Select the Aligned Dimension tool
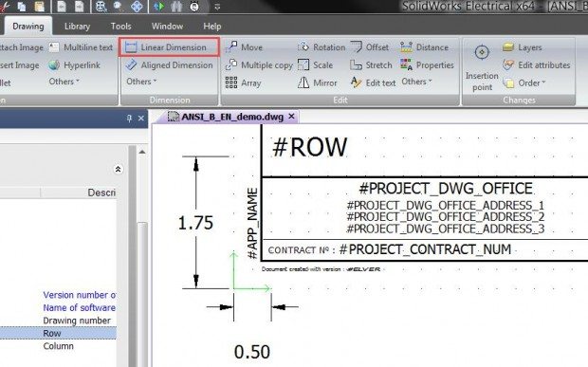 [169, 65]
